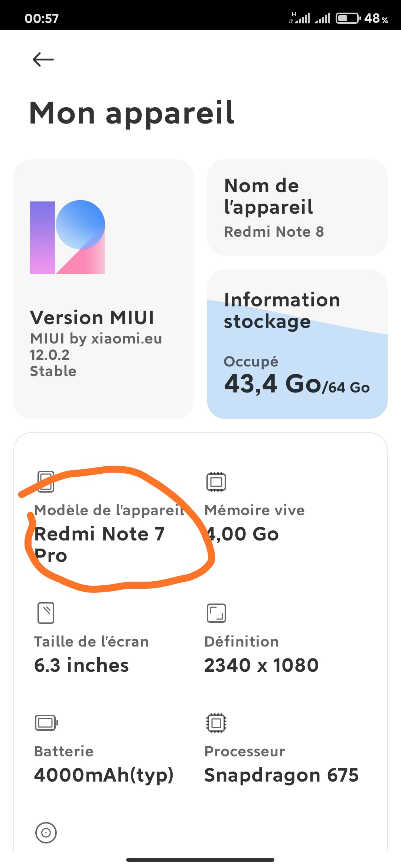Tap the 2340 x 1080 definition value
The image size is (401, 868).
click(261, 665)
